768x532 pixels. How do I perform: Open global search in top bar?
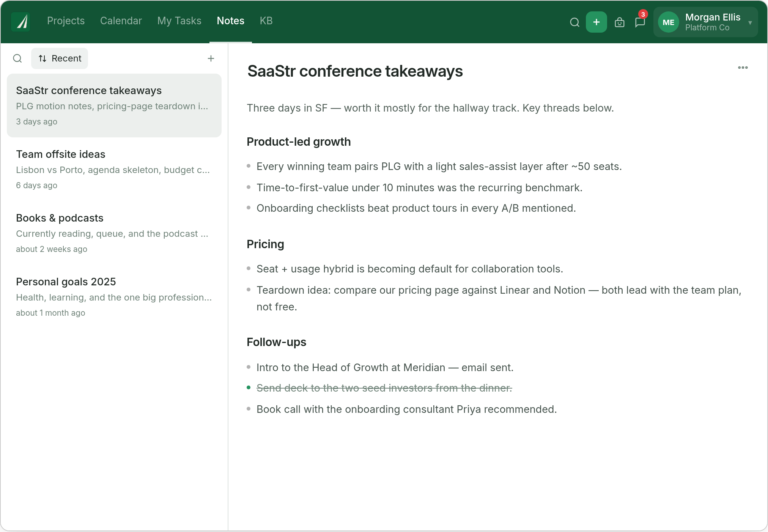574,22
